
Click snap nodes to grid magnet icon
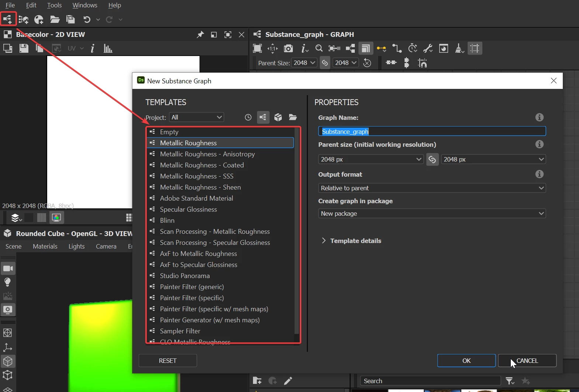pyautogui.click(x=422, y=63)
